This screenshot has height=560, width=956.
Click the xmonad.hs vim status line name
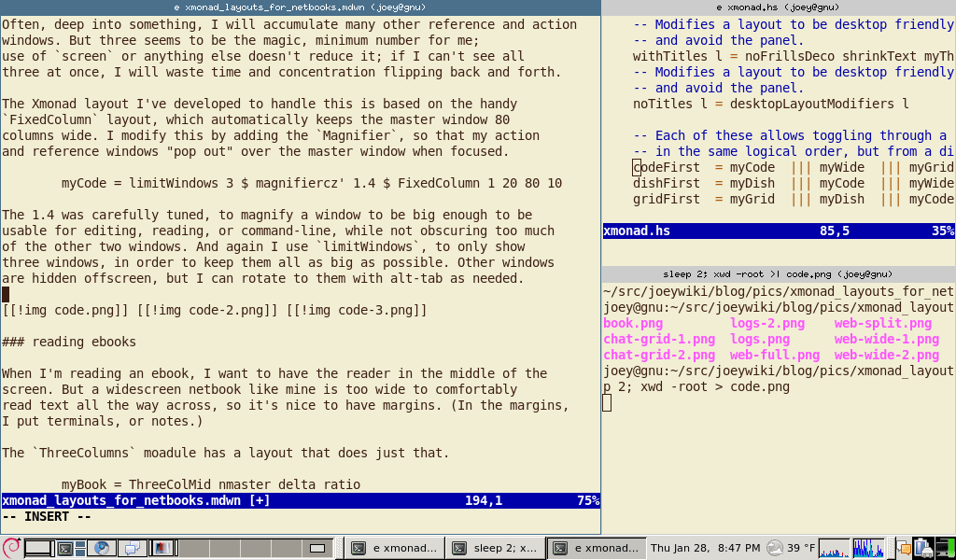(x=637, y=231)
